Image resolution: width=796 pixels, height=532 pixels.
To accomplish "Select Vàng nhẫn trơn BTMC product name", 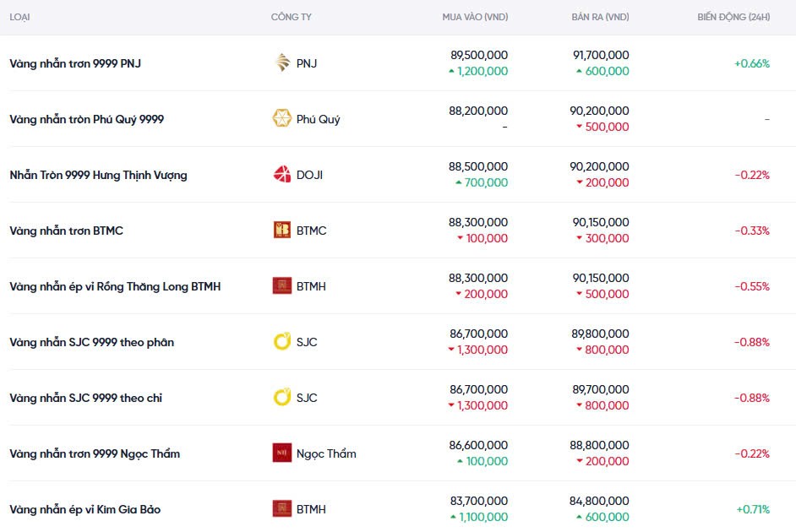I will point(66,231).
